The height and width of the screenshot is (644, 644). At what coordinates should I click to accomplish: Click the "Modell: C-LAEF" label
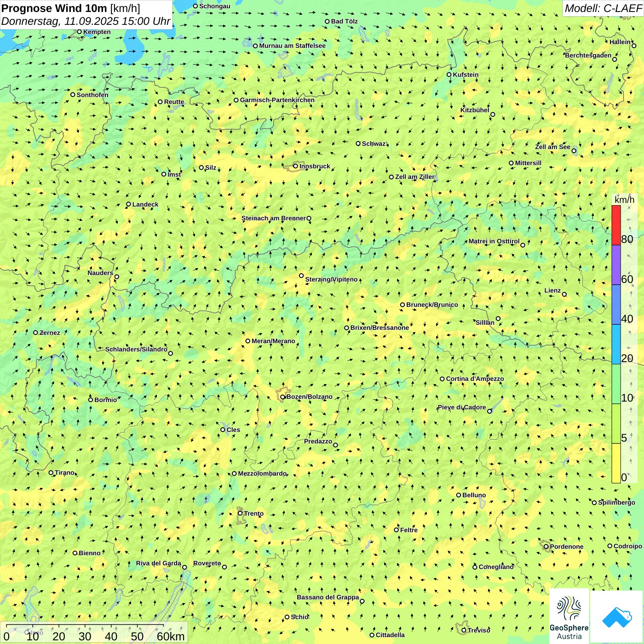click(x=603, y=8)
